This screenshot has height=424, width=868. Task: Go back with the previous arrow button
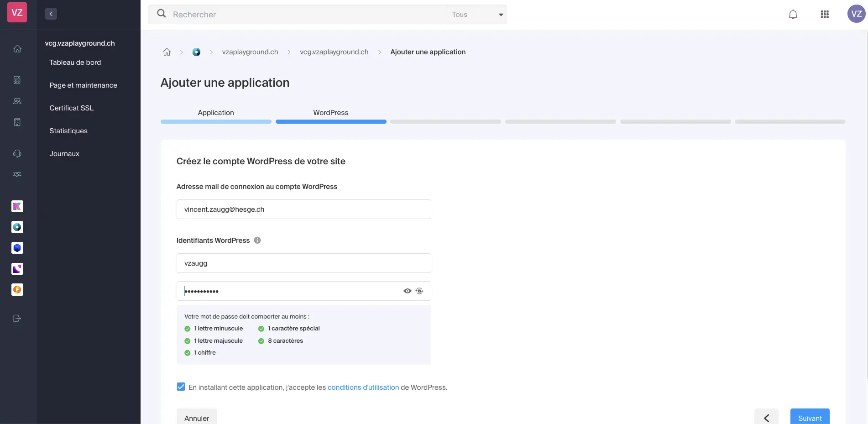(x=766, y=418)
